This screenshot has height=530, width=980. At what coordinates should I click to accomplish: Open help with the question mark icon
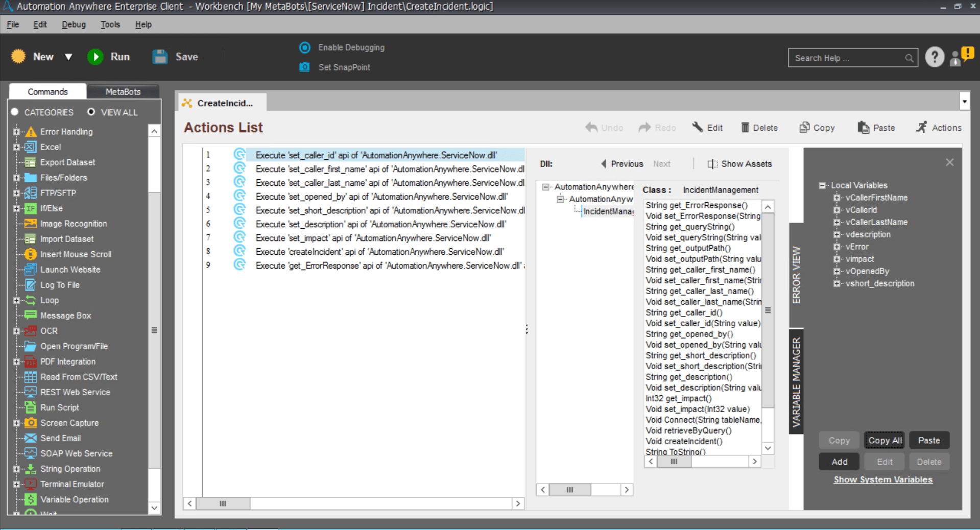coord(935,57)
